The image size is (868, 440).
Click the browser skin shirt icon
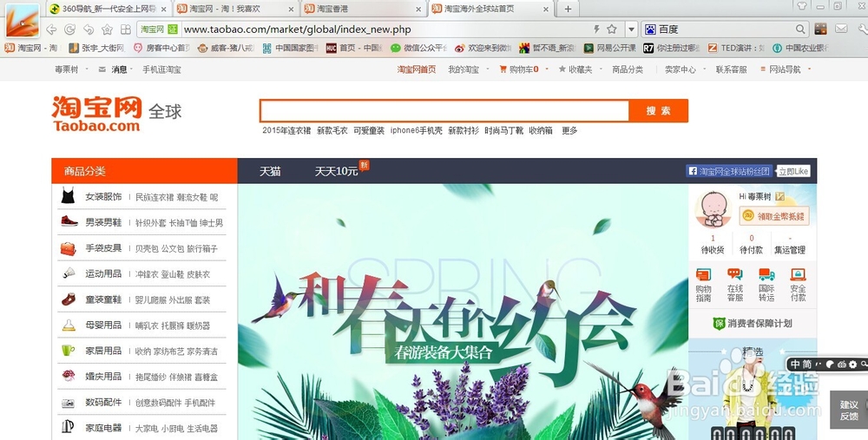pos(801,6)
